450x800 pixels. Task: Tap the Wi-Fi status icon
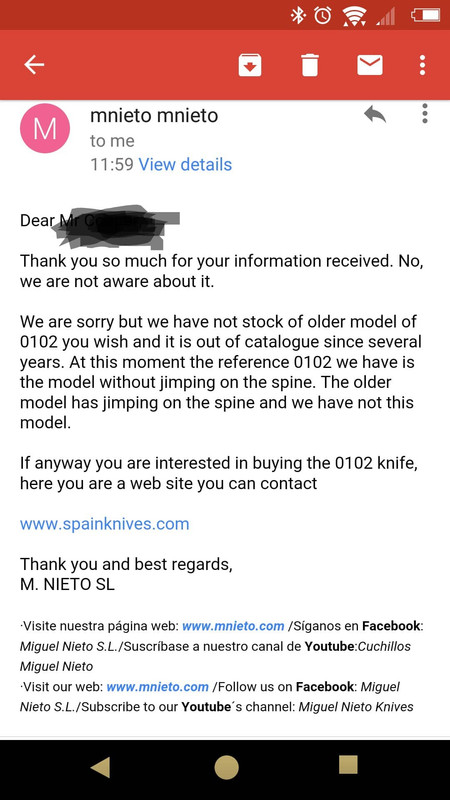[355, 16]
